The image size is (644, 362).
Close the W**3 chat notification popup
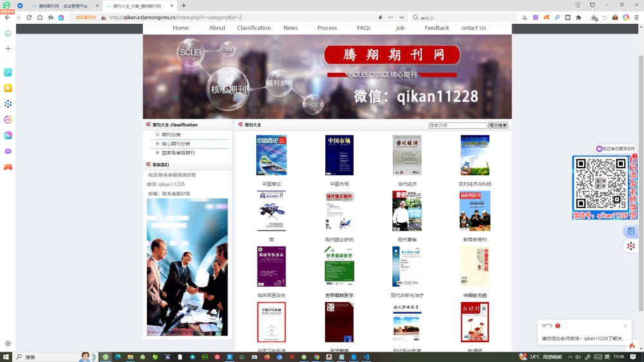coord(625,325)
